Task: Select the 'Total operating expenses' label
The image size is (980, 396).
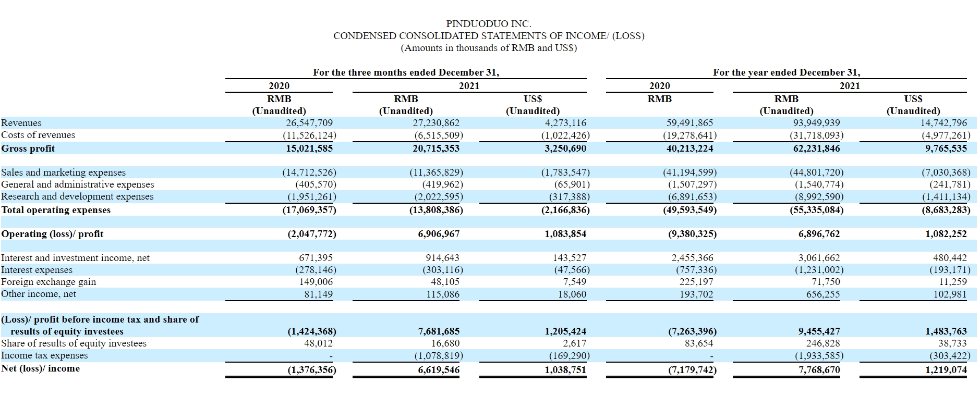Action: 56,210
